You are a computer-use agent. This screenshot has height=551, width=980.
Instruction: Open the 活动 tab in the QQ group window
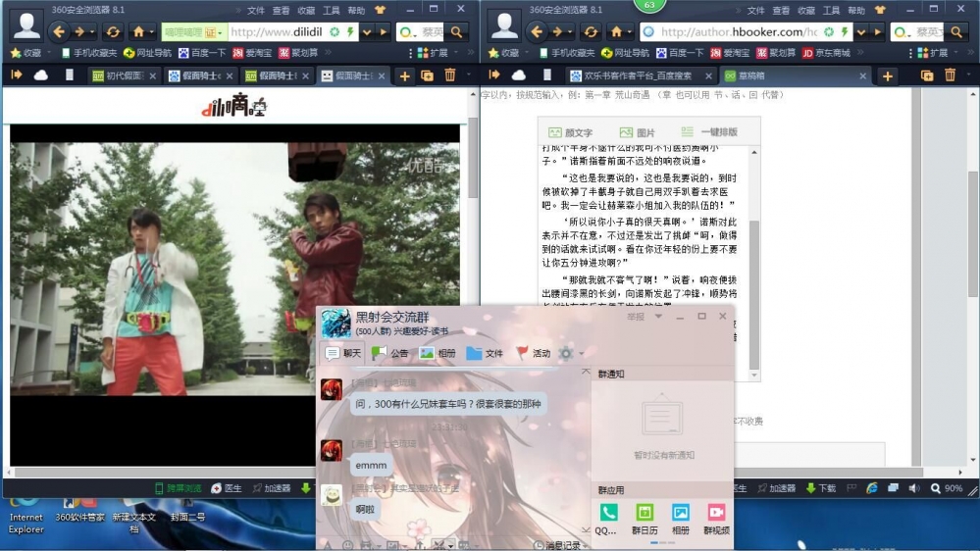[533, 353]
